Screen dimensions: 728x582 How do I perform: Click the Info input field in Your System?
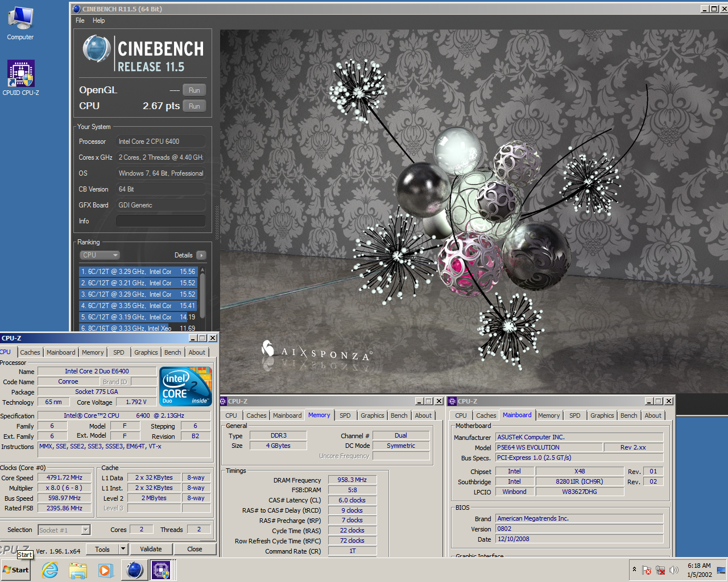[161, 221]
